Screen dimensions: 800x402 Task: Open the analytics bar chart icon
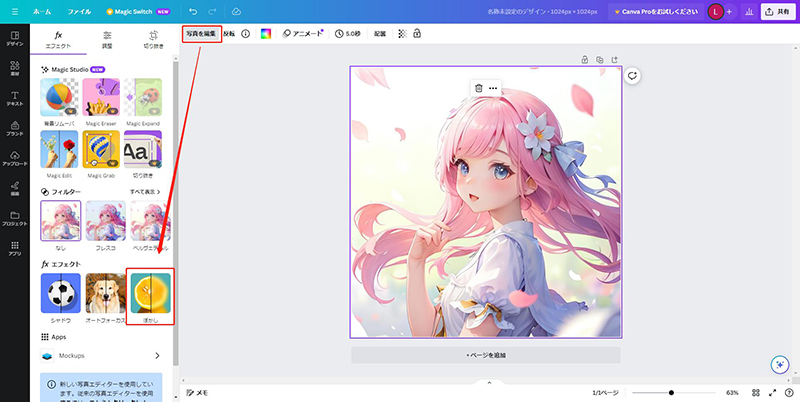tap(749, 11)
